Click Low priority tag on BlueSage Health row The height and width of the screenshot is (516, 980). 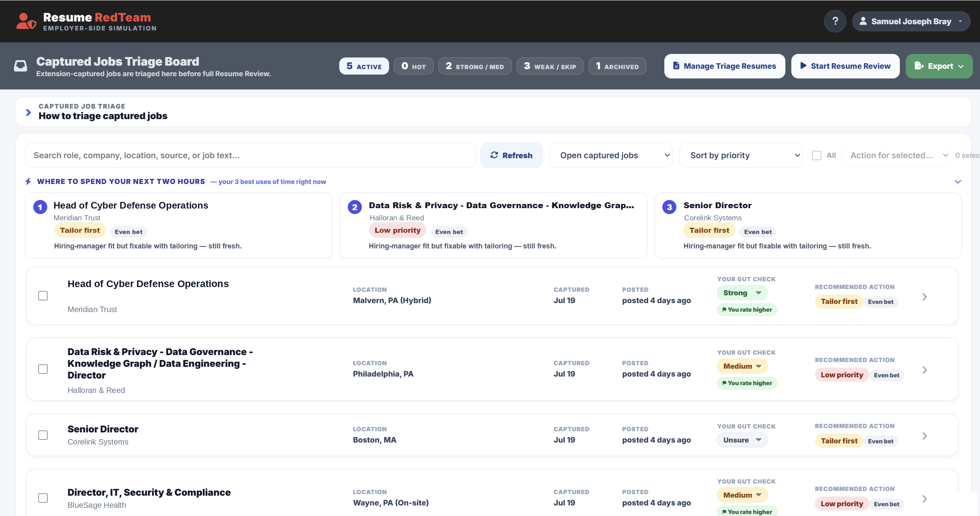click(x=842, y=504)
